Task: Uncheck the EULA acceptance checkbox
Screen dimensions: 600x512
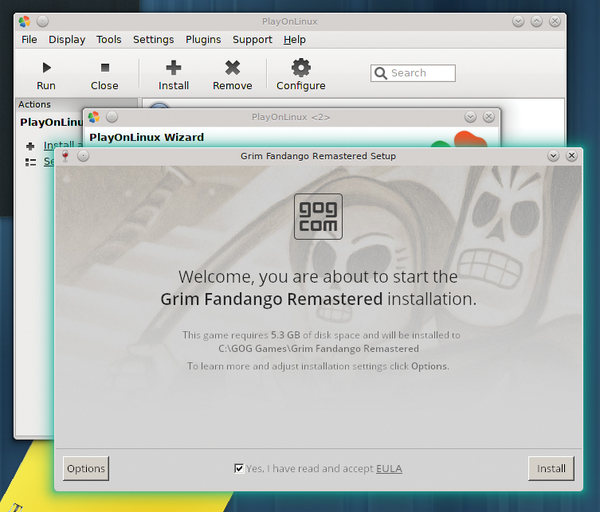Action: (239, 468)
